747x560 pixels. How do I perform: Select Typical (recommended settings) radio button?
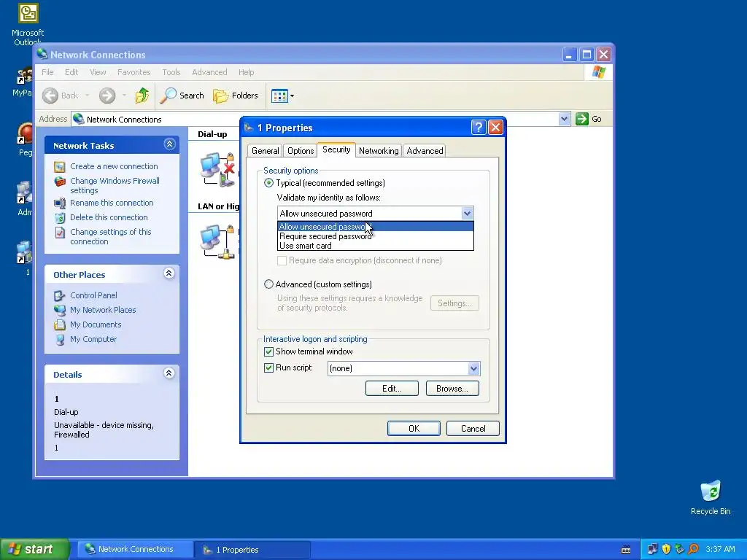click(268, 183)
